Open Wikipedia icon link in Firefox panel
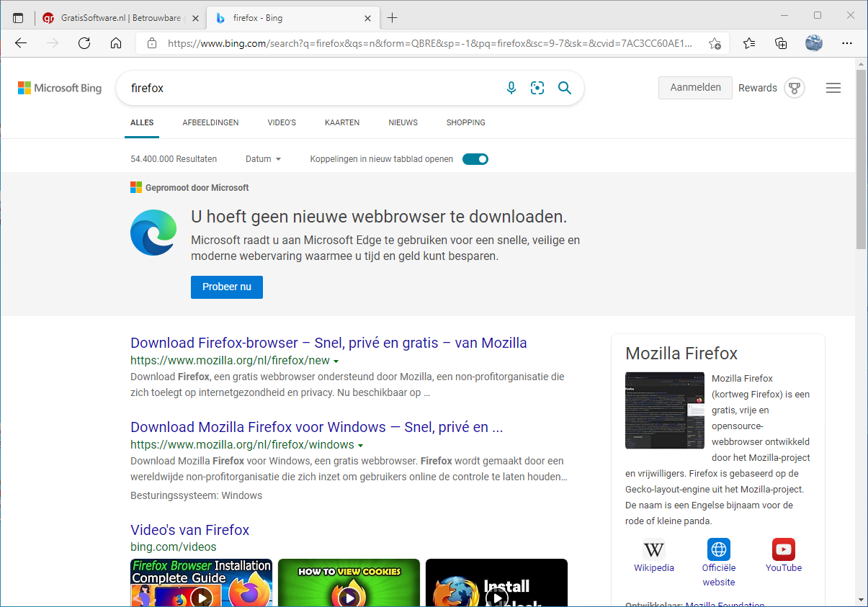The image size is (868, 607). [x=653, y=550]
